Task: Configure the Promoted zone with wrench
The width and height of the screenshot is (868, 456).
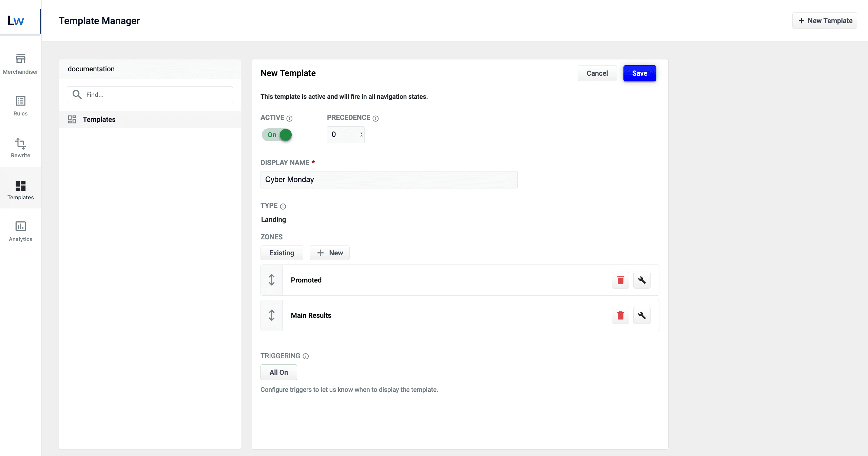Action: [x=642, y=280]
